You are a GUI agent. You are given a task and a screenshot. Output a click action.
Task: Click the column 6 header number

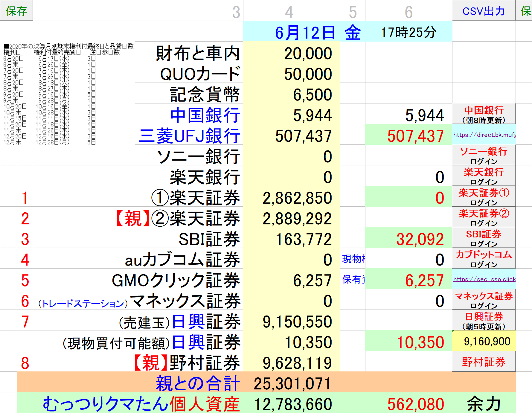click(x=408, y=12)
